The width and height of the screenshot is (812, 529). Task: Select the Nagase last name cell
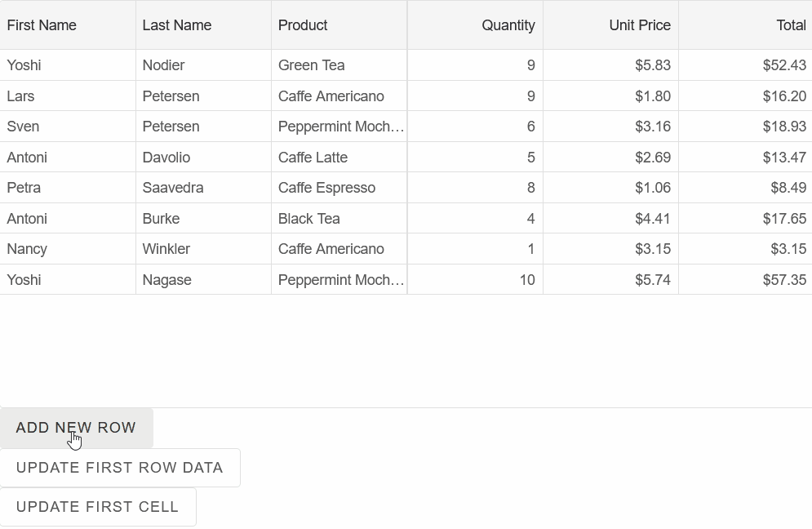(166, 280)
